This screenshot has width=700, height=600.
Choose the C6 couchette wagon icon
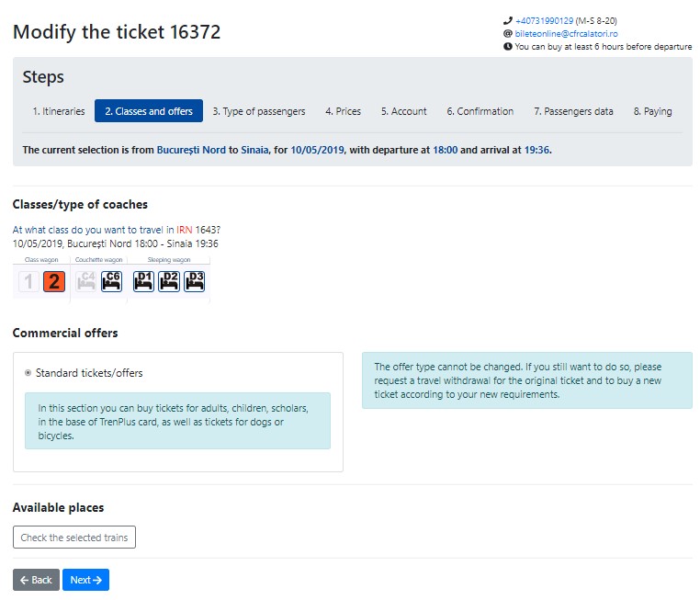pyautogui.click(x=111, y=282)
